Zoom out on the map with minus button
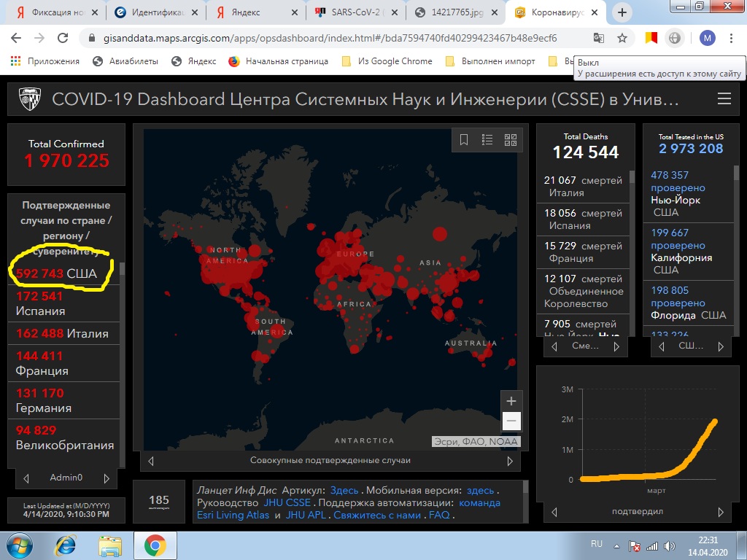The image size is (747, 560). [511, 421]
